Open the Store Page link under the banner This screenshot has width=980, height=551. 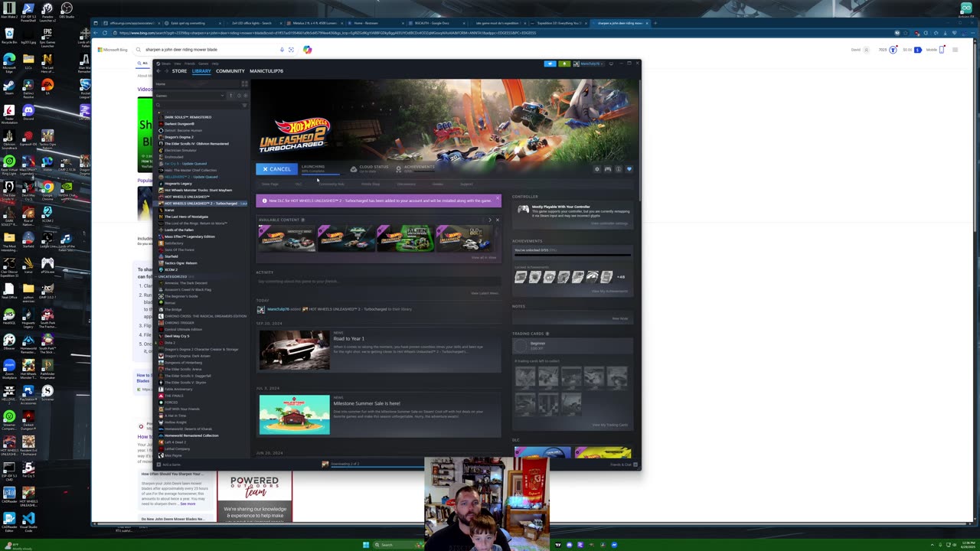click(269, 184)
